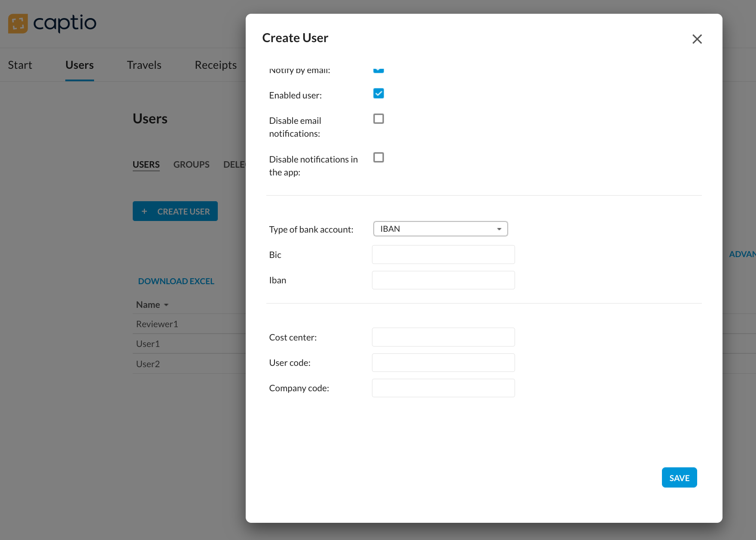Open the Type of bank account dropdown
The width and height of the screenshot is (756, 540).
(x=440, y=229)
